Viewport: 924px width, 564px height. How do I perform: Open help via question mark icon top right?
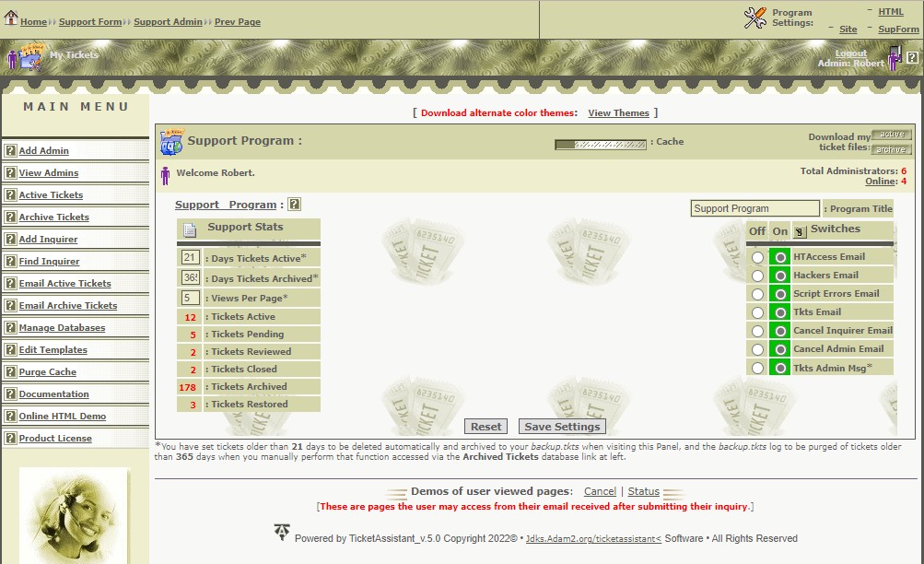(914, 59)
